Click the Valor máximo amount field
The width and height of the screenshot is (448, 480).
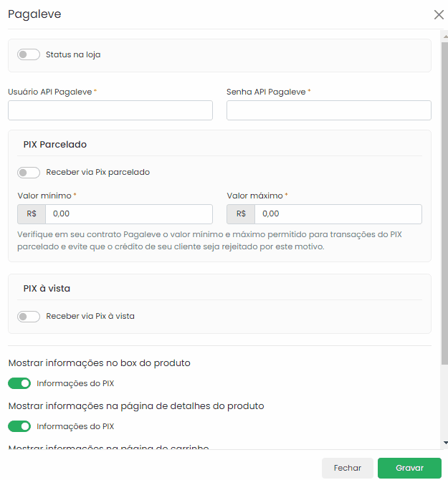tap(338, 214)
